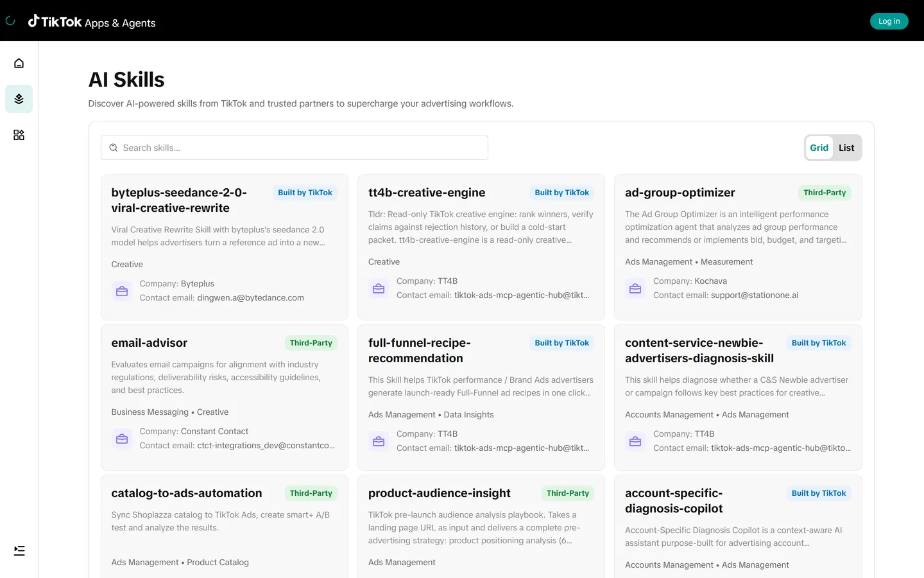Click 'Company: Kochava' text

click(690, 281)
